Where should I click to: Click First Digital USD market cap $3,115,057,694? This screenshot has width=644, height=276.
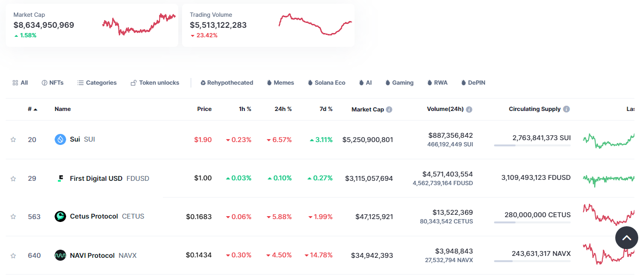coord(369,178)
